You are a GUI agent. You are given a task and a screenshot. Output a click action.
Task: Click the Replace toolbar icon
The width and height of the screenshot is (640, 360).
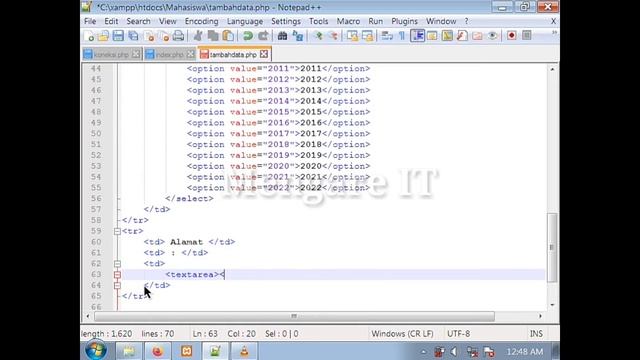(x=298, y=36)
